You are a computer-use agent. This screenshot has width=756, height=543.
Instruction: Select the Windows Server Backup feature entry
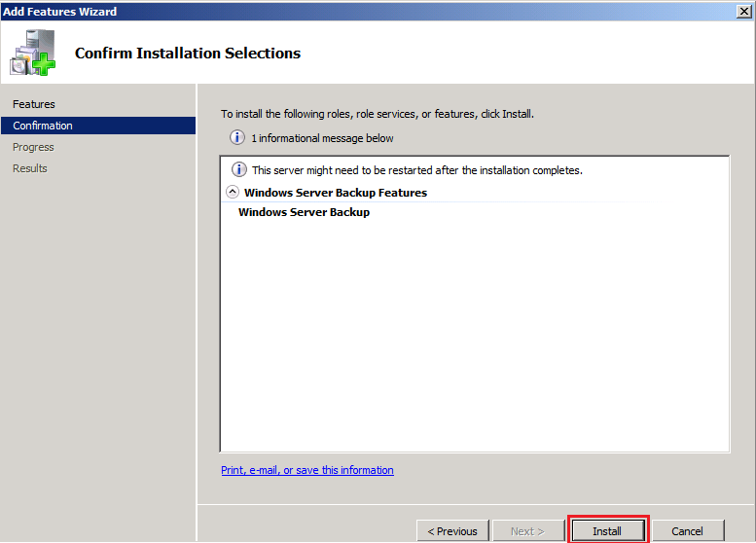[304, 212]
